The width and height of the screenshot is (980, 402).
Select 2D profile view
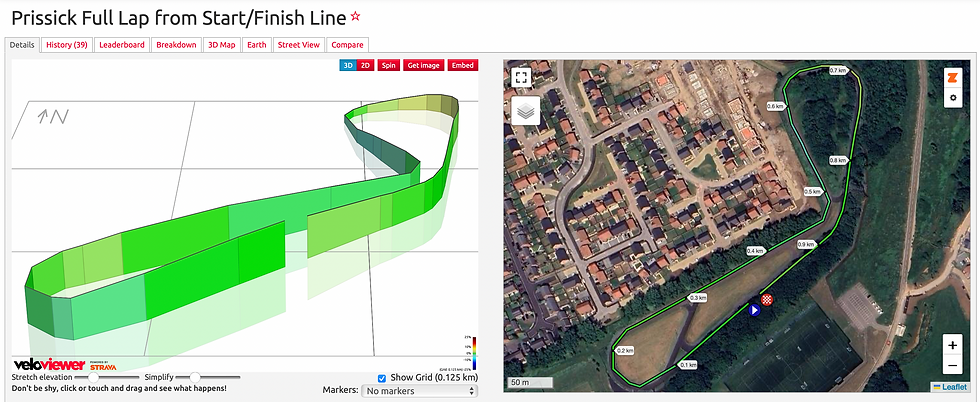tap(366, 65)
